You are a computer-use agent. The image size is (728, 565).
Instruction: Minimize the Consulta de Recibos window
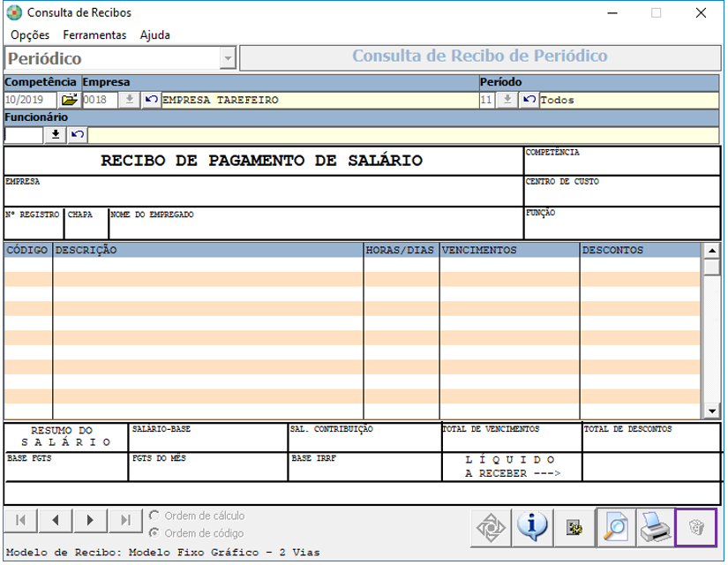(x=612, y=13)
